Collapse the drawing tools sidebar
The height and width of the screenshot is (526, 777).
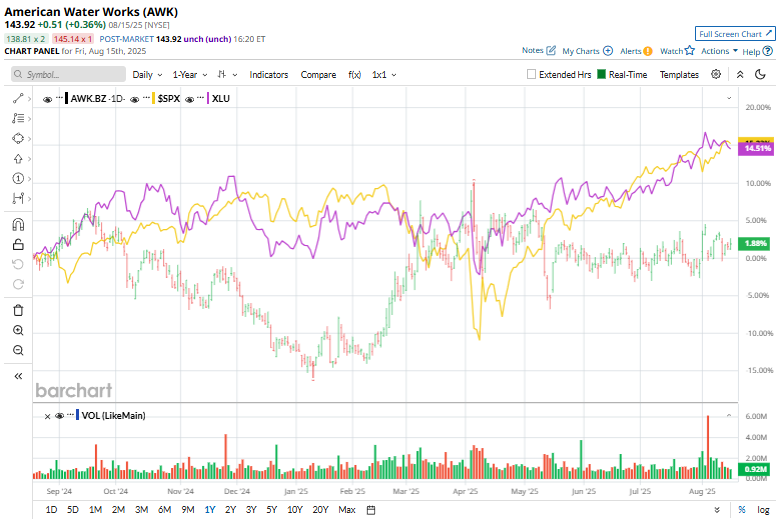18,376
